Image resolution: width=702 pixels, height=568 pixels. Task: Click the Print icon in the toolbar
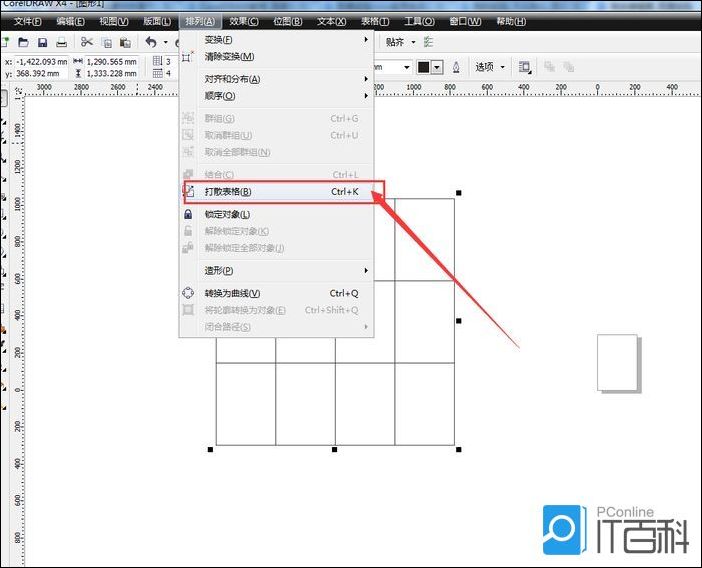(62, 43)
